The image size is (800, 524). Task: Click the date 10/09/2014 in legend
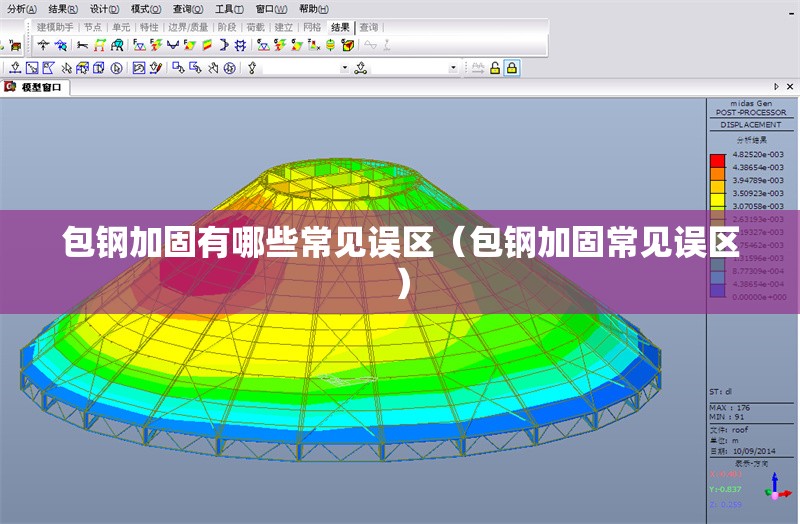[x=754, y=451]
